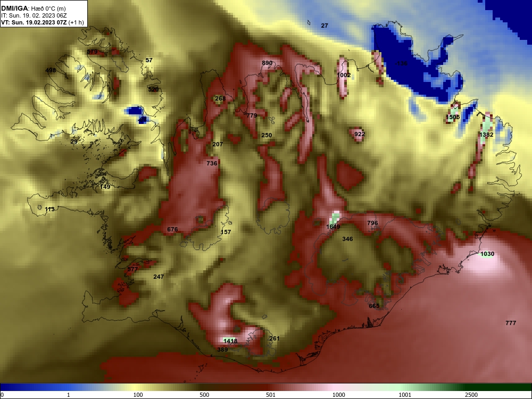Click the map value 498
Screen dimensions: 532x399
point(51,70)
